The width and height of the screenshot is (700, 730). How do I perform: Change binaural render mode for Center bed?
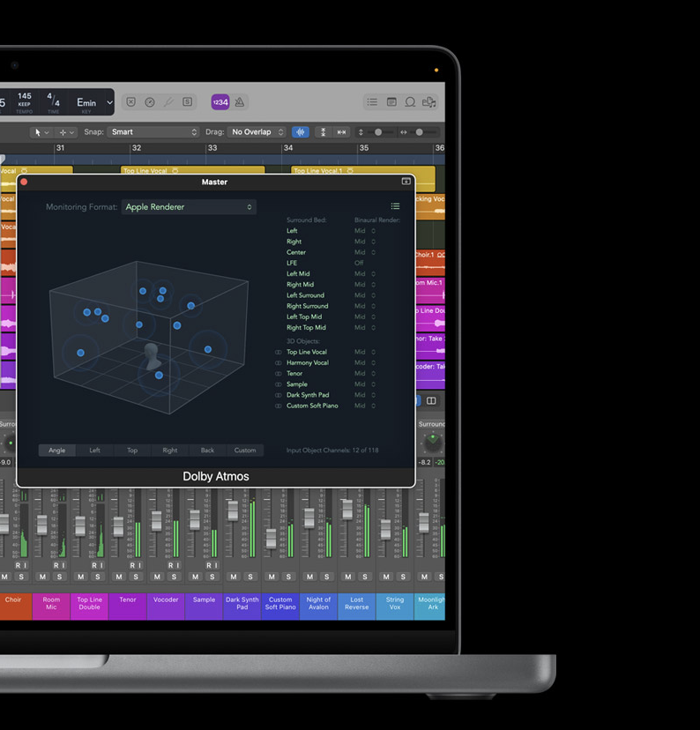coord(365,252)
